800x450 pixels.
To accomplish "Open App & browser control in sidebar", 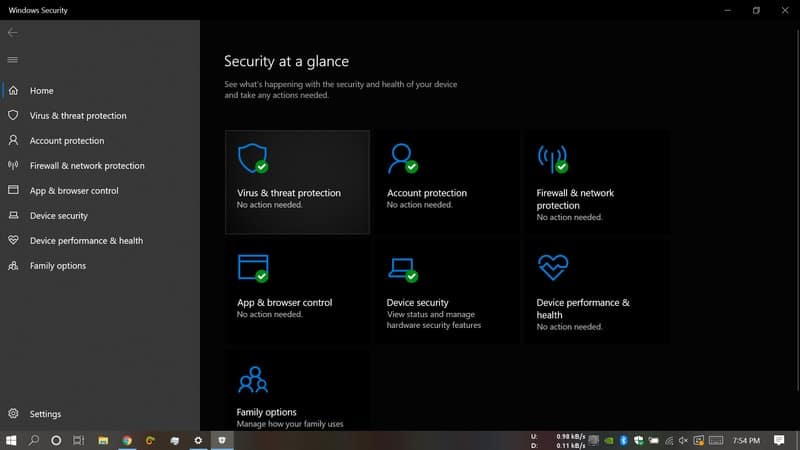I will (x=100, y=190).
